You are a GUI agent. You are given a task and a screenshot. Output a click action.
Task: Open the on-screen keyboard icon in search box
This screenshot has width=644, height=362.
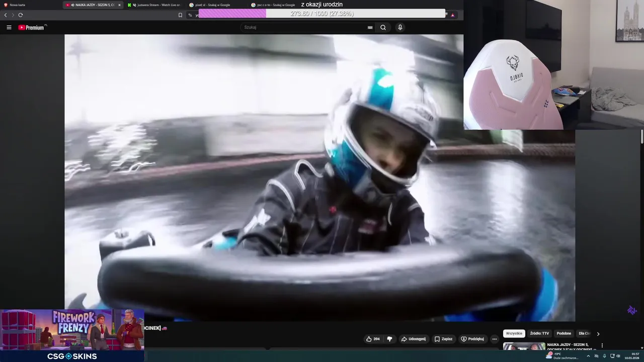[x=370, y=28]
